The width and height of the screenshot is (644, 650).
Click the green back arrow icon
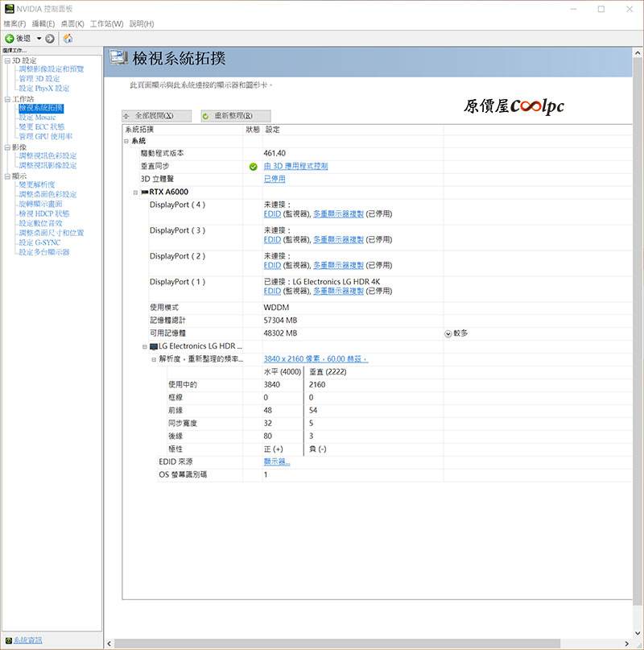pos(10,39)
